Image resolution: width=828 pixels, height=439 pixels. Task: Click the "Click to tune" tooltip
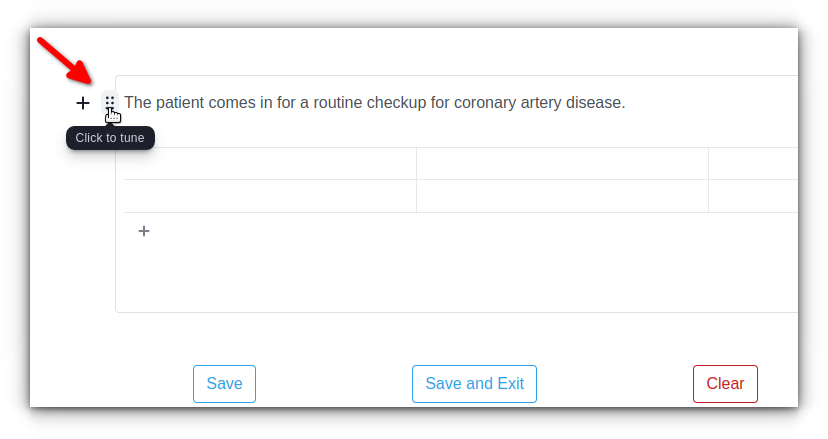click(x=110, y=138)
